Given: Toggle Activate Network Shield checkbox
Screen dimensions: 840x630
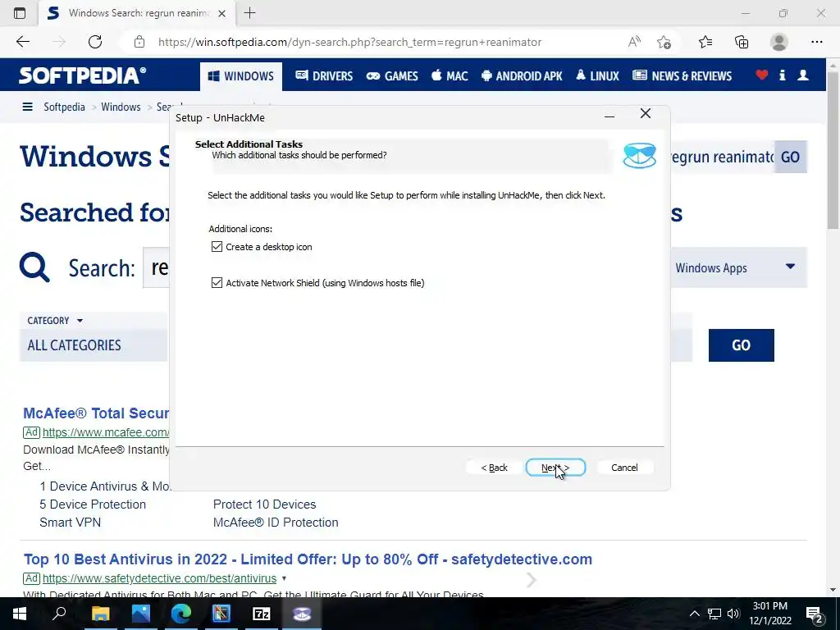Looking at the screenshot, I should pos(217,282).
